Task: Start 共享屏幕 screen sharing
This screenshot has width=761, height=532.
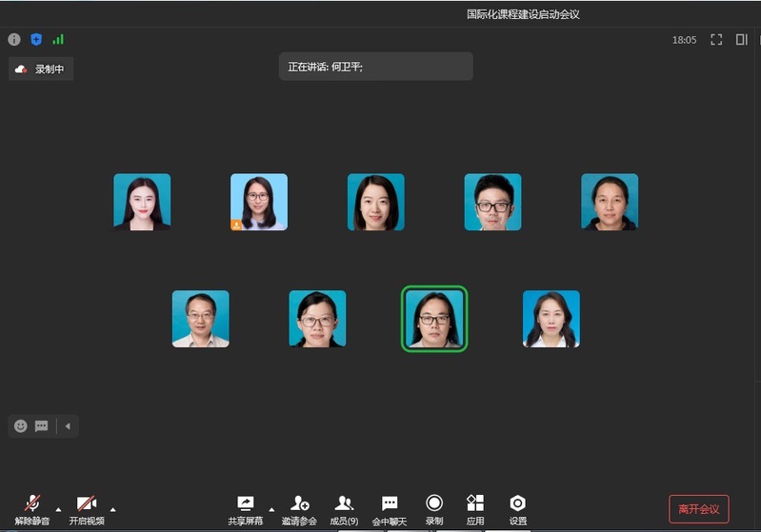Action: [246, 510]
